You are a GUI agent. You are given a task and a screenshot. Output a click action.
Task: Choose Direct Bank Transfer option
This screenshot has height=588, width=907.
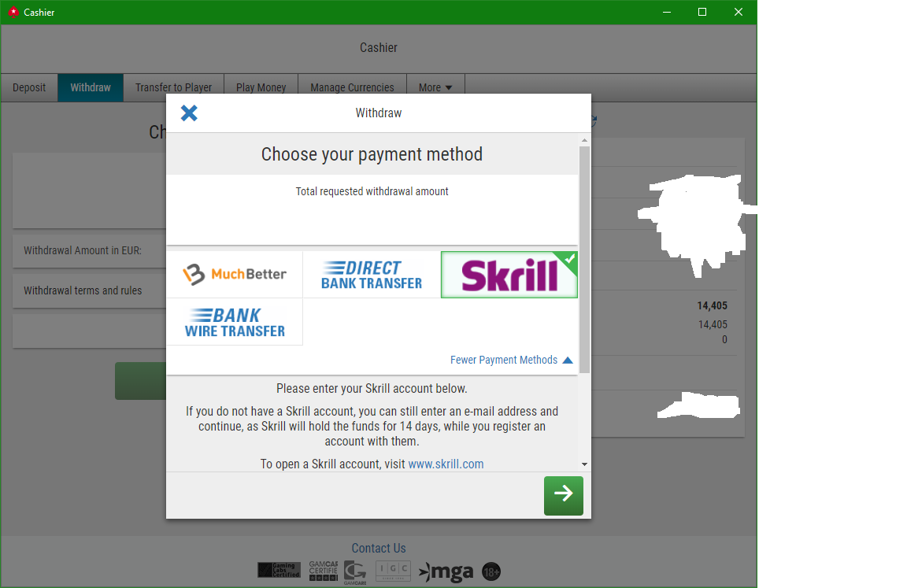[x=372, y=274]
